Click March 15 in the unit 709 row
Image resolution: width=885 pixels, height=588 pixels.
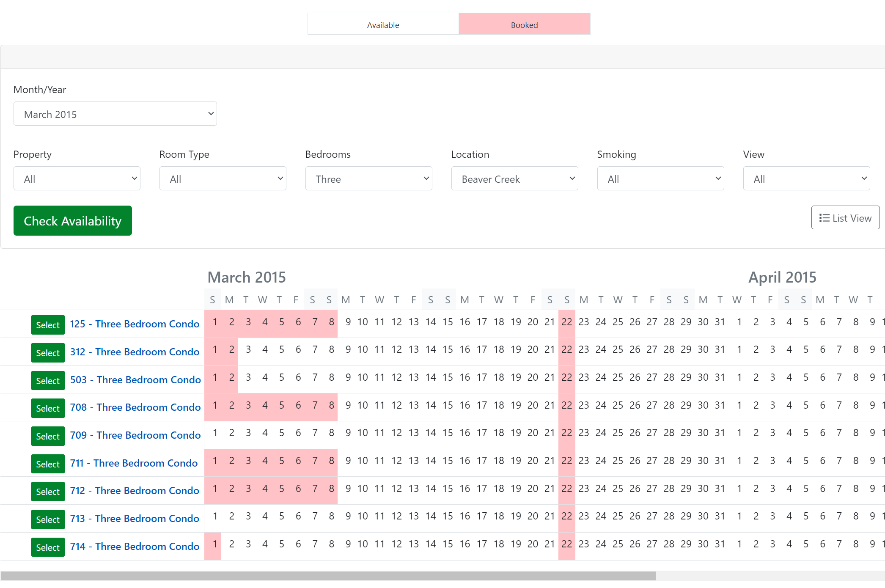coord(448,433)
